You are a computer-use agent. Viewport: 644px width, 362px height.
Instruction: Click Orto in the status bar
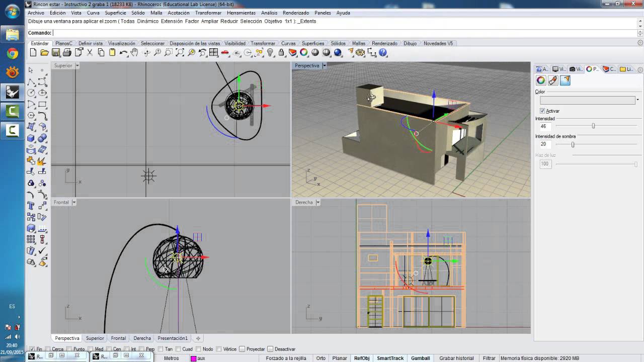point(320,358)
